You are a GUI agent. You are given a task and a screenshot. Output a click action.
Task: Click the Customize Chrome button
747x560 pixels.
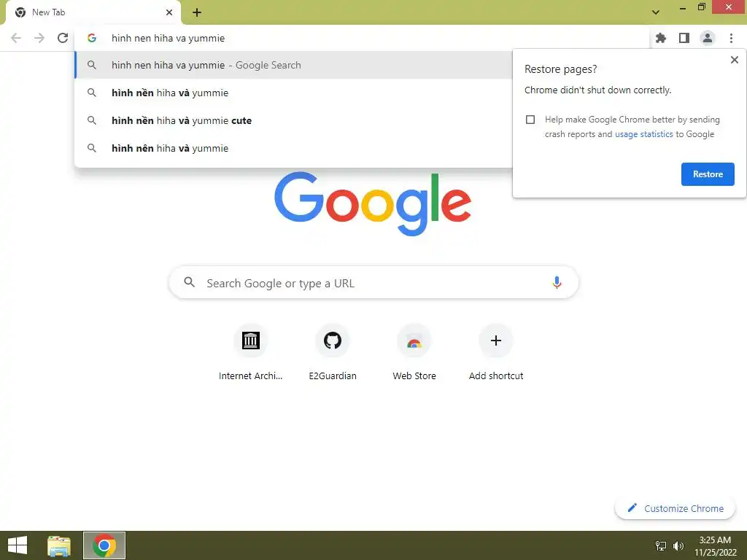(x=675, y=508)
